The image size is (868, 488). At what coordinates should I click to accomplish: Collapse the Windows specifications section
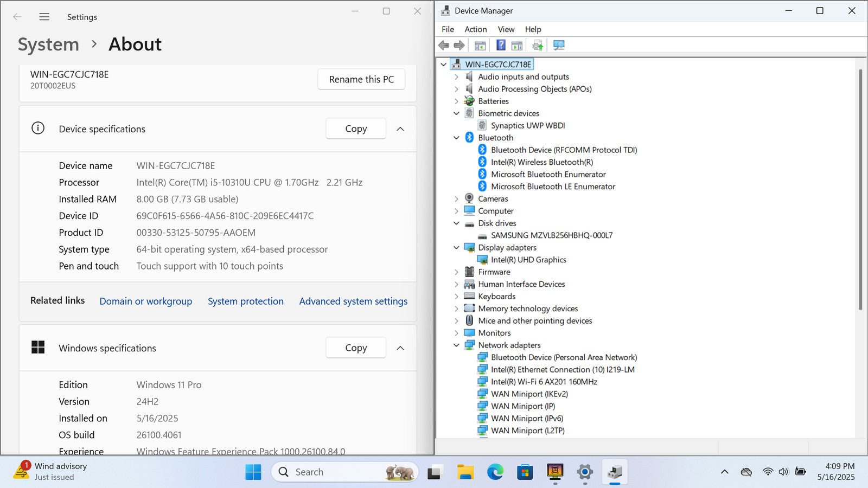[400, 348]
